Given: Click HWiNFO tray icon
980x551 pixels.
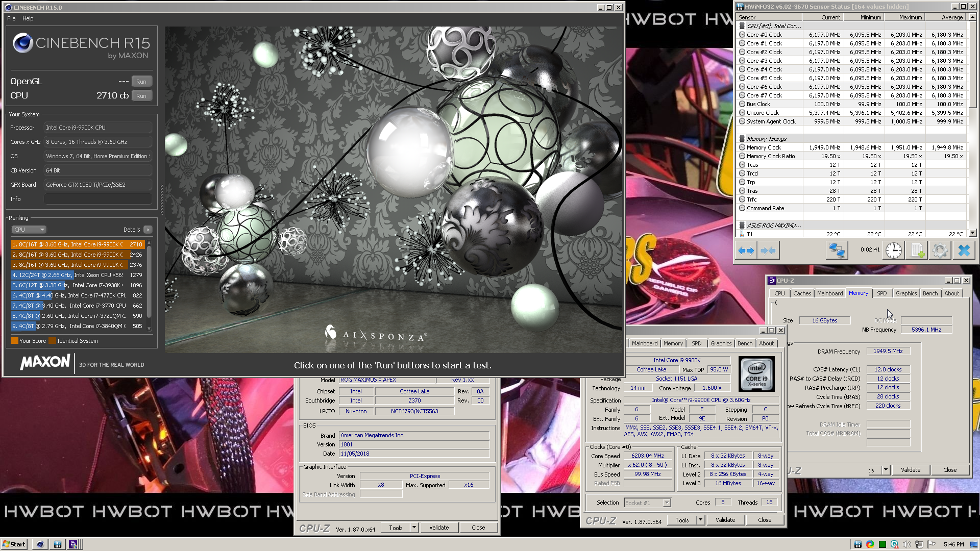Looking at the screenshot, I should pos(857,544).
